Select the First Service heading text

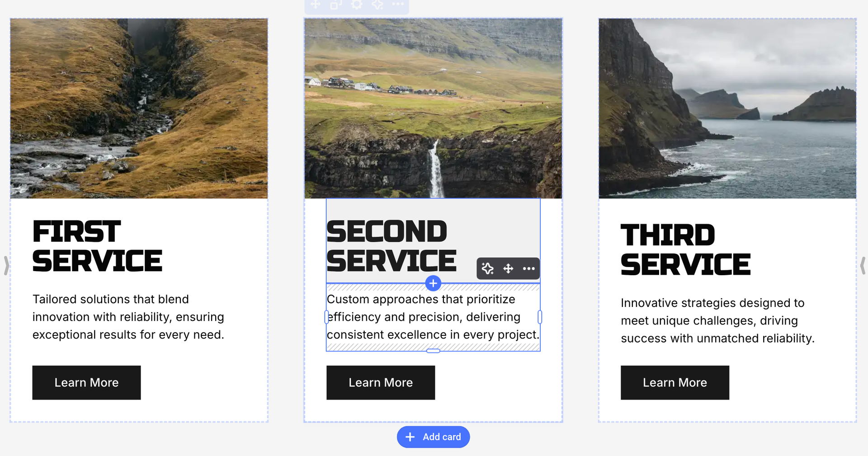[97, 246]
